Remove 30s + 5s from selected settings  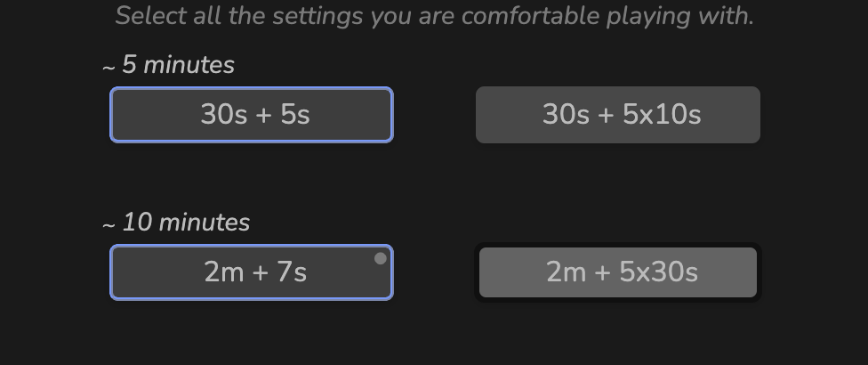(252, 115)
